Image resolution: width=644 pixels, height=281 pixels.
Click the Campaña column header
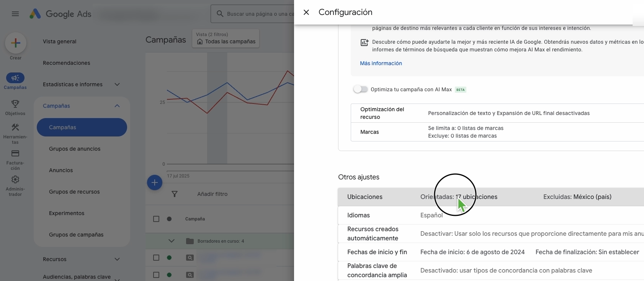pos(195,219)
